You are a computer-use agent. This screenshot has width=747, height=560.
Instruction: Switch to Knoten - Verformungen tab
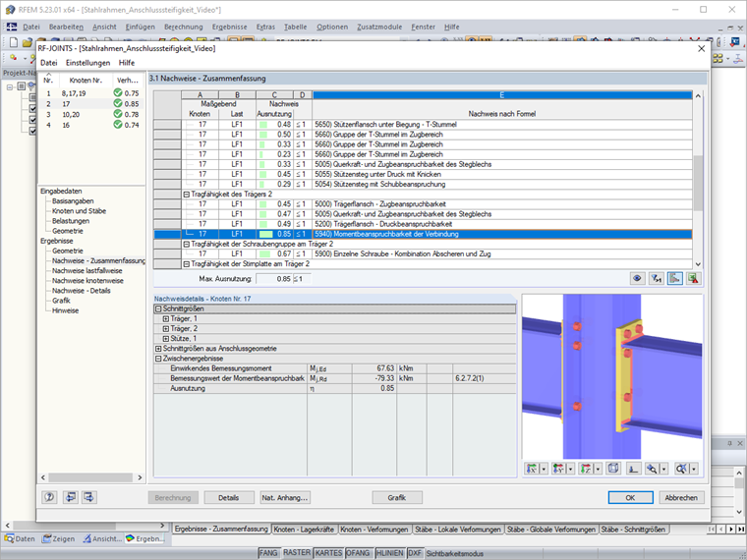tap(373, 529)
